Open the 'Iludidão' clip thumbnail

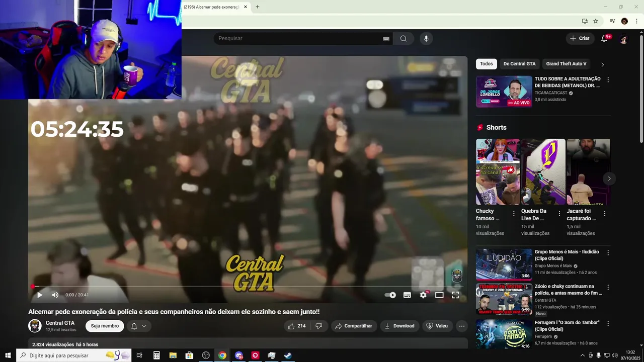coord(504,264)
